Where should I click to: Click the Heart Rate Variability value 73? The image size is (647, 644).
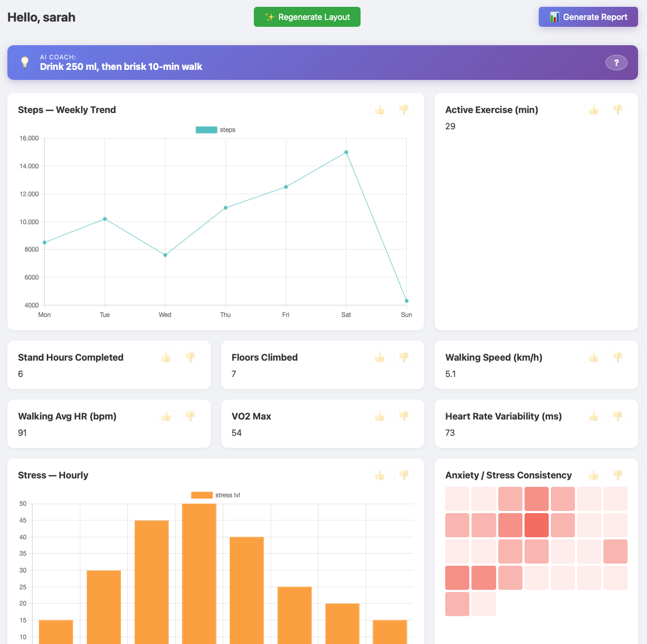[450, 433]
